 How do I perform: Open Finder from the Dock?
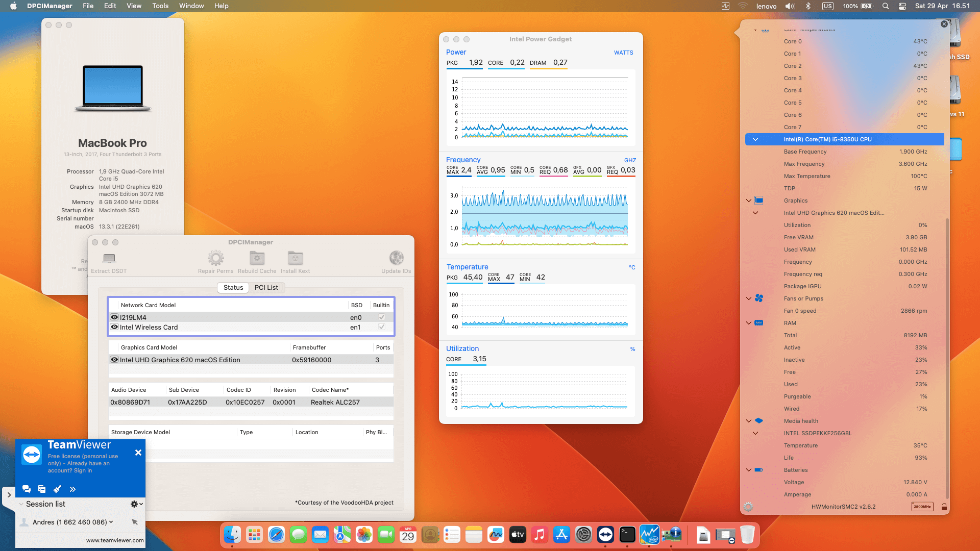(232, 535)
